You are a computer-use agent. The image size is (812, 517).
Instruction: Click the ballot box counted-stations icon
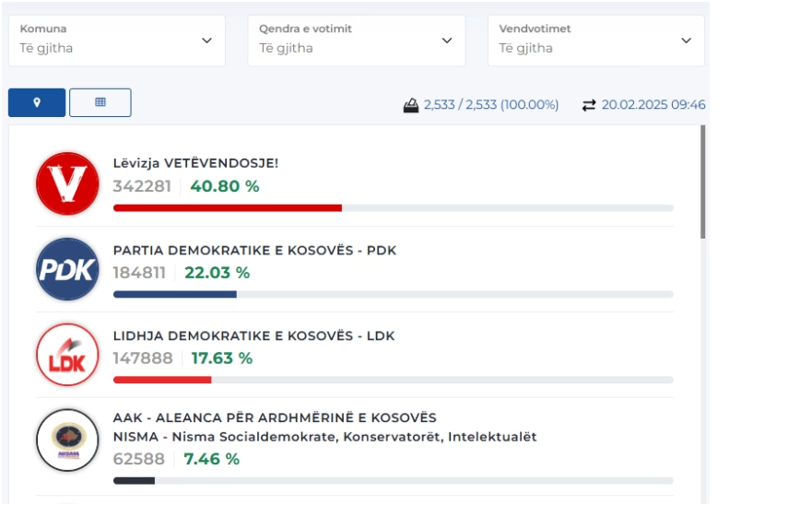tap(411, 105)
